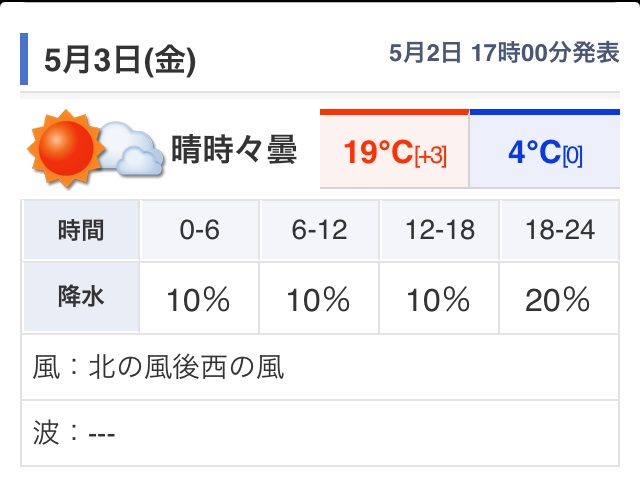
Task: Click the 19°C high temperature box
Action: tap(395, 149)
